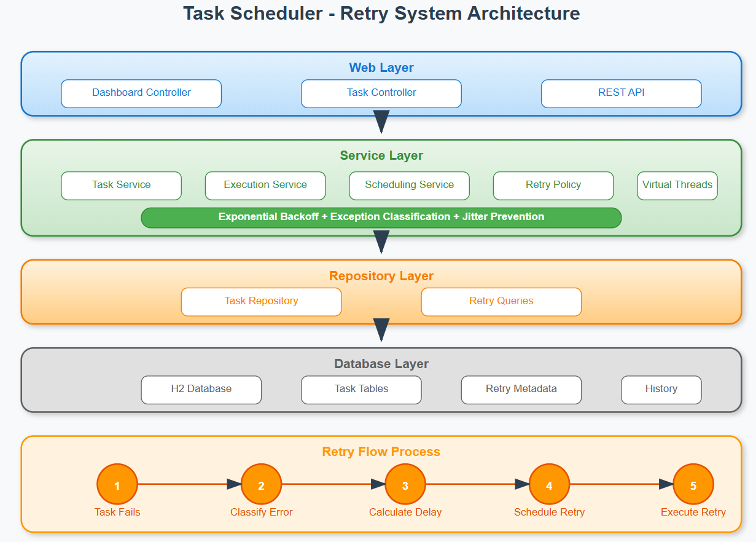The width and height of the screenshot is (756, 542).
Task: Click the Task Scheduler architecture title
Action: pyautogui.click(x=381, y=14)
